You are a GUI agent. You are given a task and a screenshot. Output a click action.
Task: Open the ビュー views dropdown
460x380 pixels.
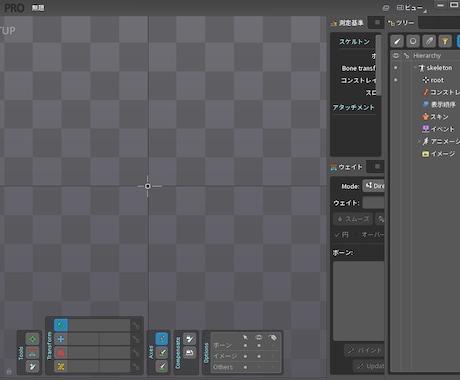click(x=411, y=8)
